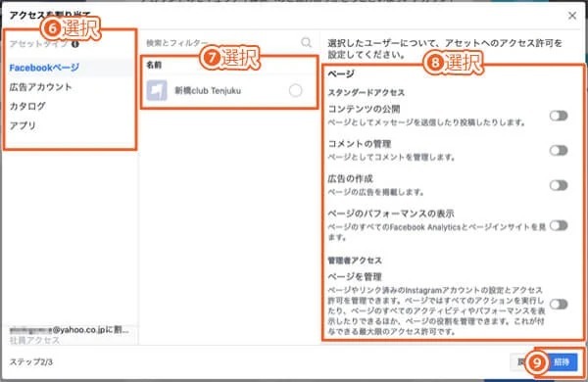Click the asset type info icon
This screenshot has width=588, height=382.
pos(75,44)
